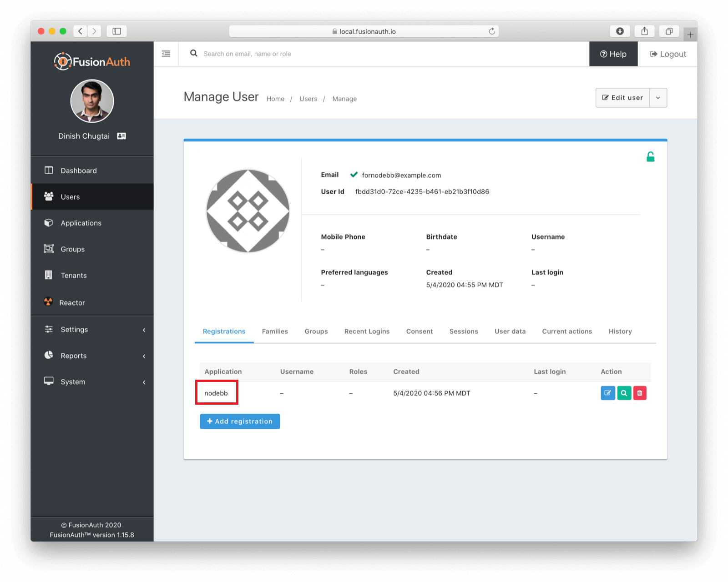Expand the Reports sidebar menu
728x582 pixels.
coord(92,356)
